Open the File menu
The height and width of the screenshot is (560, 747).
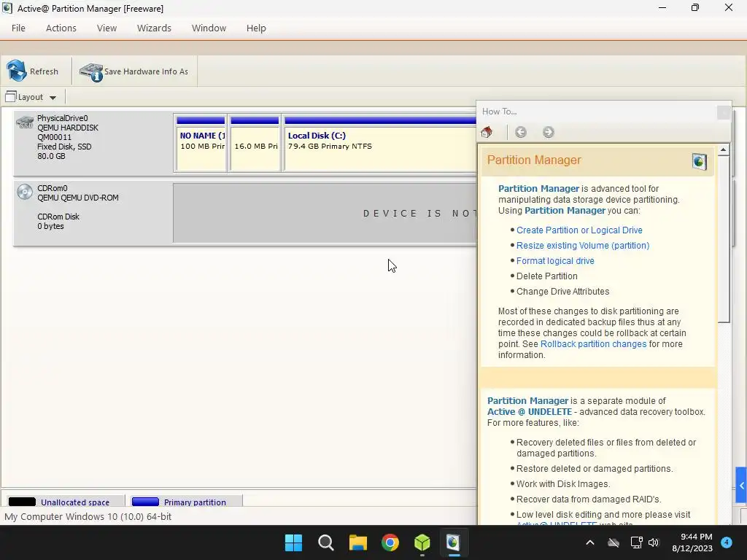[18, 28]
